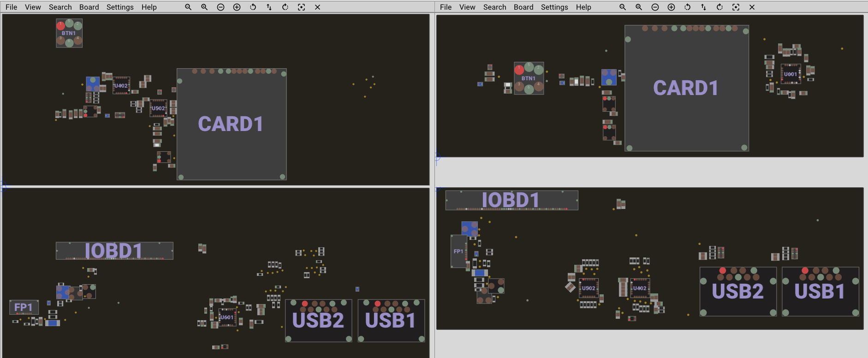Open Help menu in the right window

pyautogui.click(x=583, y=7)
